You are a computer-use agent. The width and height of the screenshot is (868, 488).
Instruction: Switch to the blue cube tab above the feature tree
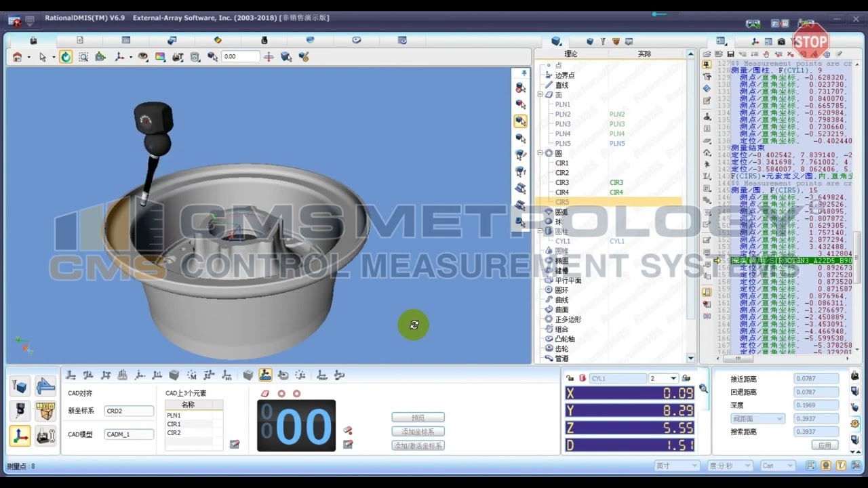[556, 41]
